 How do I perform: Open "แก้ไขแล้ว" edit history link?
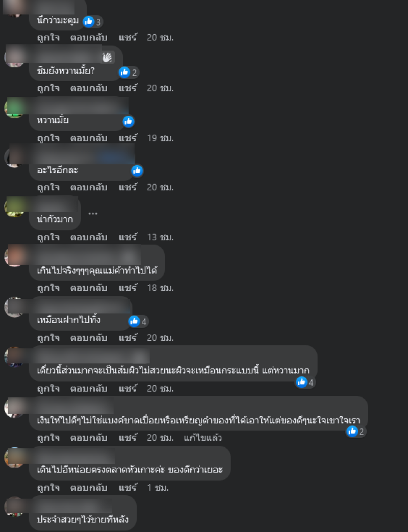pos(203,437)
